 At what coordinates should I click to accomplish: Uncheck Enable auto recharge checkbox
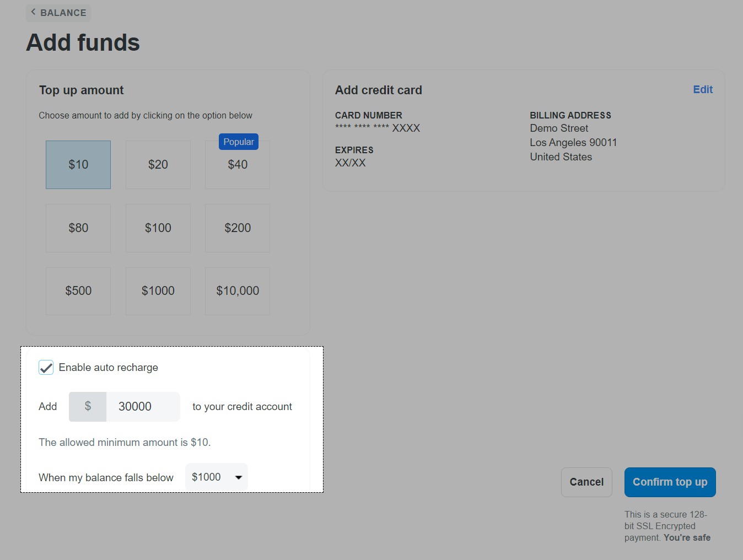tap(46, 368)
